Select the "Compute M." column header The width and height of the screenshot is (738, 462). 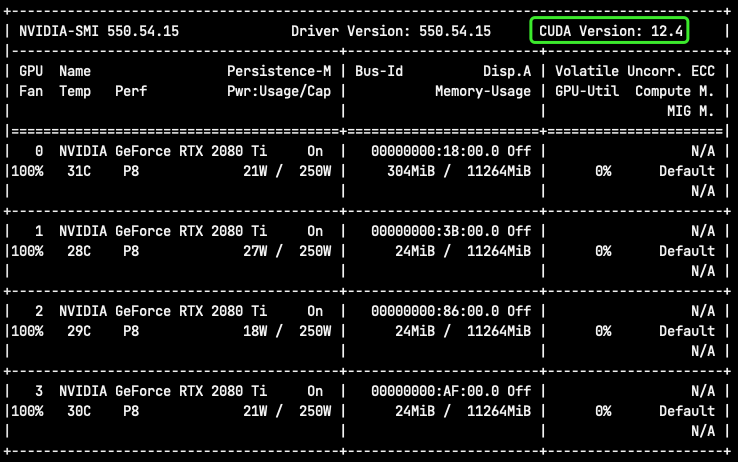tap(675, 91)
